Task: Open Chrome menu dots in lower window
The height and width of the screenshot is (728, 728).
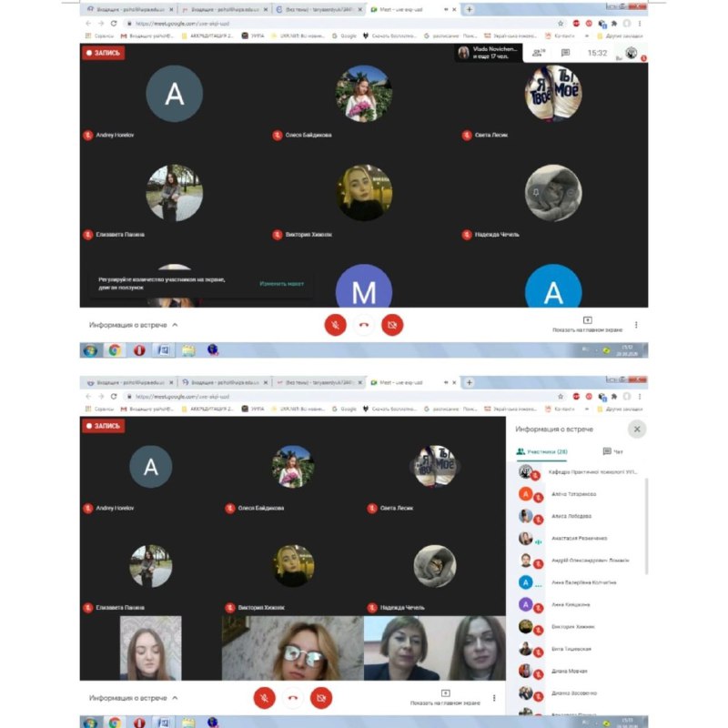Action: pyautogui.click(x=640, y=397)
